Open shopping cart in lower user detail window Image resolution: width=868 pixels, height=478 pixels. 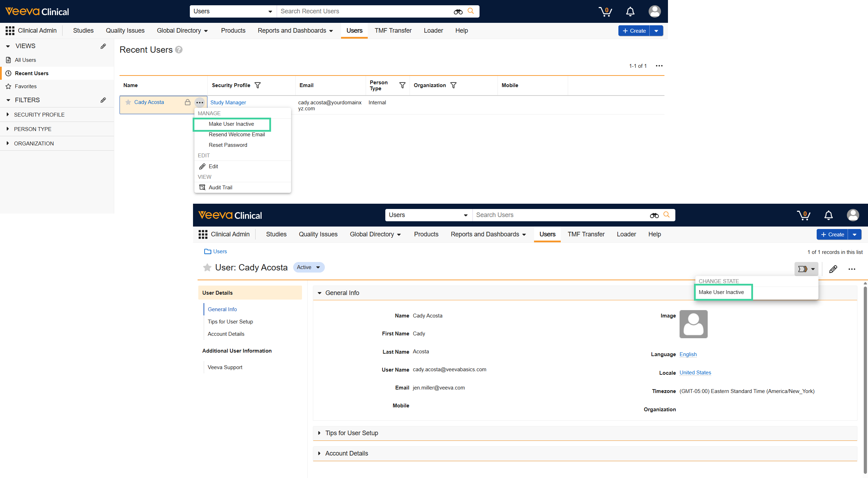[804, 215]
